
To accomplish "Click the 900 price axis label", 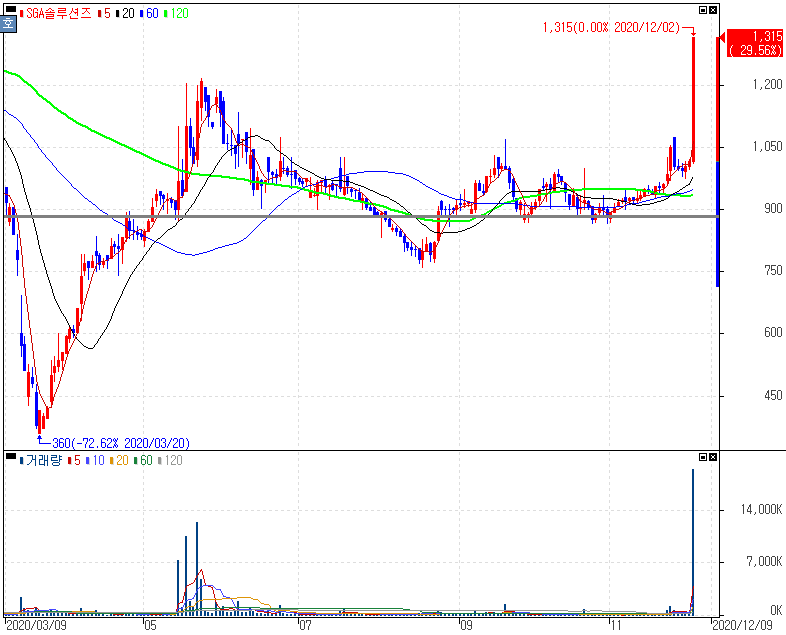I will point(773,208).
